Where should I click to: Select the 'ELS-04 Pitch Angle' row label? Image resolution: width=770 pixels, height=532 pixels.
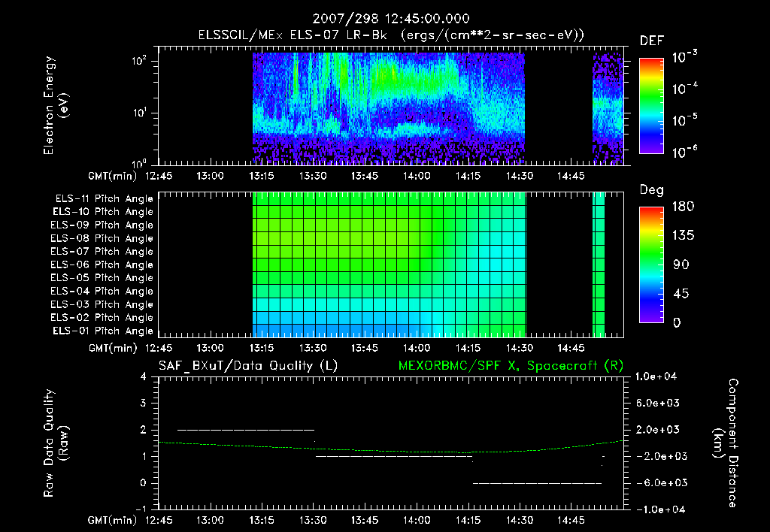[x=102, y=292]
